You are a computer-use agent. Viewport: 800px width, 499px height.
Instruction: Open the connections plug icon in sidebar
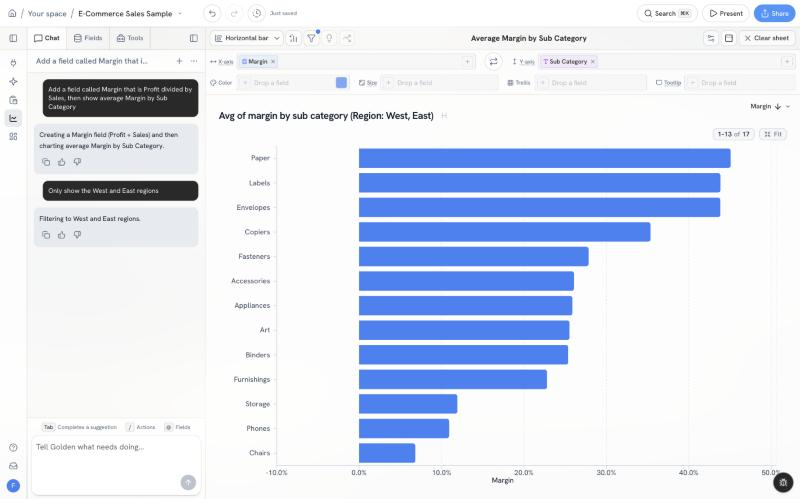13,63
